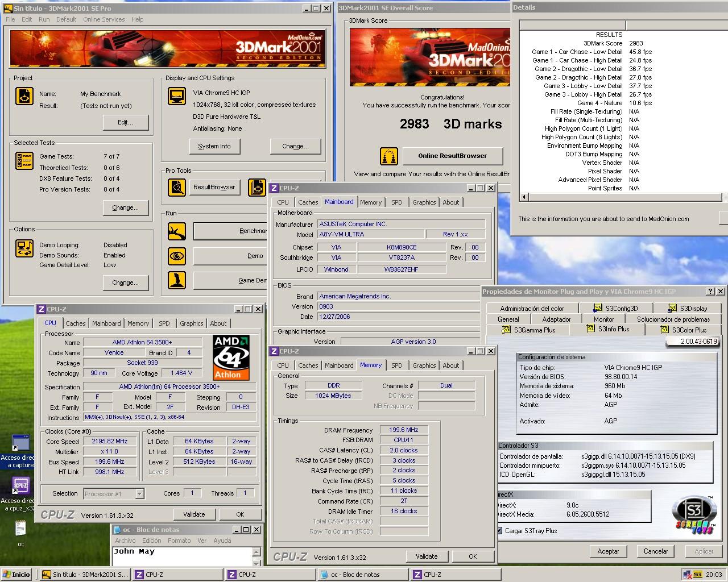
Task: Switch to the S3Info Plus tab
Action: (609, 329)
